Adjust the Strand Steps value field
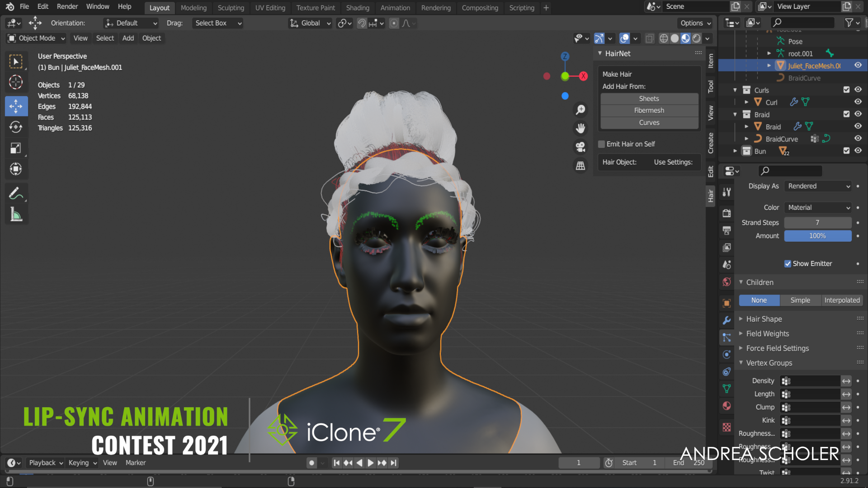 818,223
